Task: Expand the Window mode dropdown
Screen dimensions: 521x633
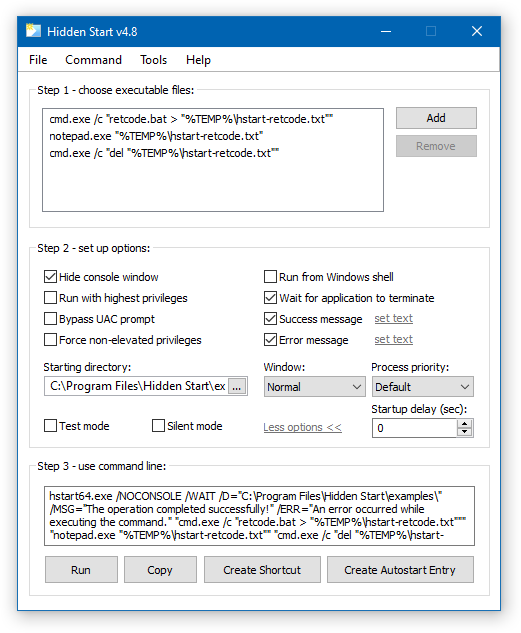Action: pyautogui.click(x=315, y=387)
